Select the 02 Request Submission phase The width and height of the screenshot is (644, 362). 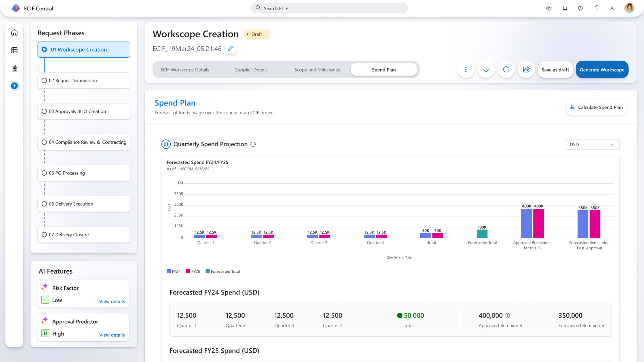(x=84, y=80)
